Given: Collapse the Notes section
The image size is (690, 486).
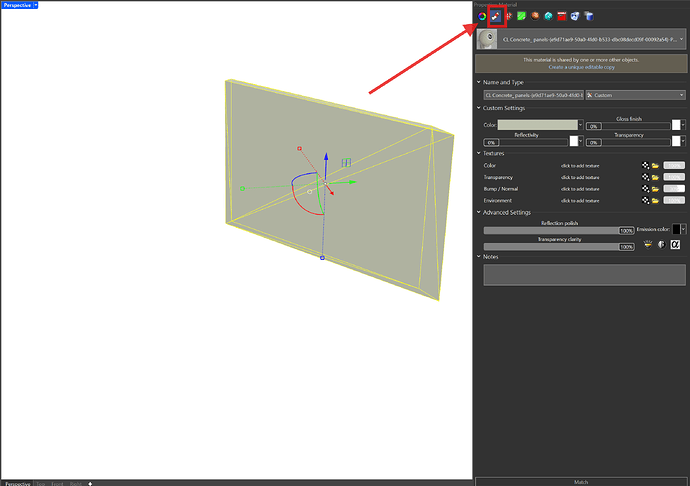Looking at the screenshot, I should [479, 257].
